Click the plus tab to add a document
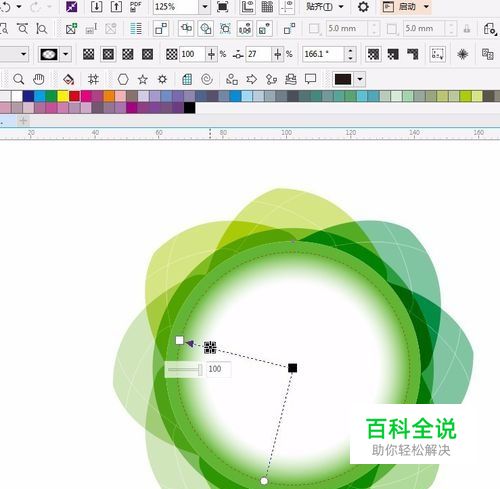This screenshot has width=500, height=489. point(23,120)
